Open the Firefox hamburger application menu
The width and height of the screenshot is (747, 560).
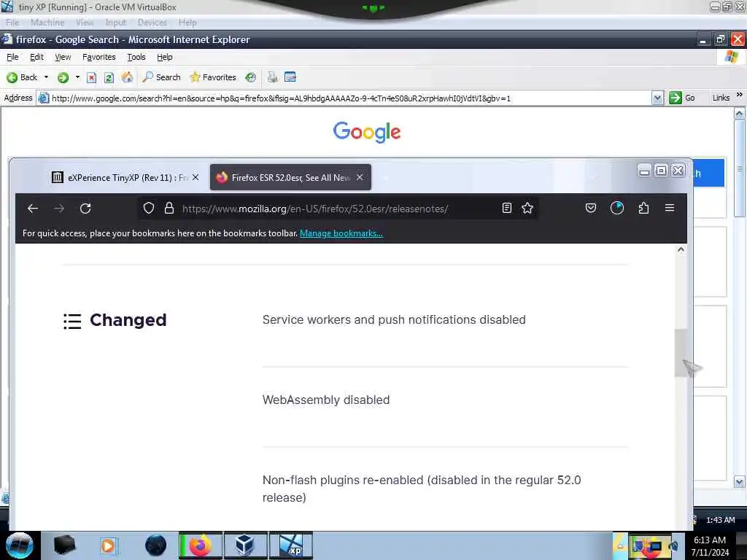click(x=670, y=208)
